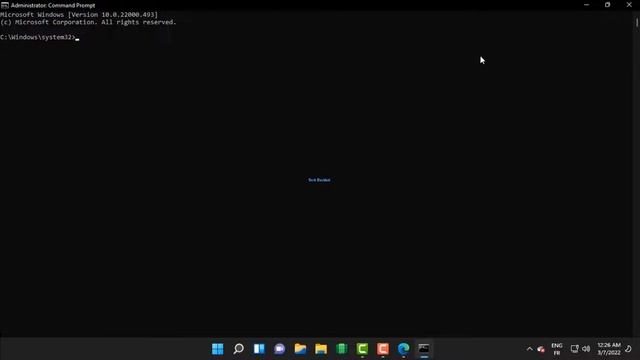Image resolution: width=640 pixels, height=360 pixels.
Task: Open the yellow folder taskbar icon
Action: point(321,349)
